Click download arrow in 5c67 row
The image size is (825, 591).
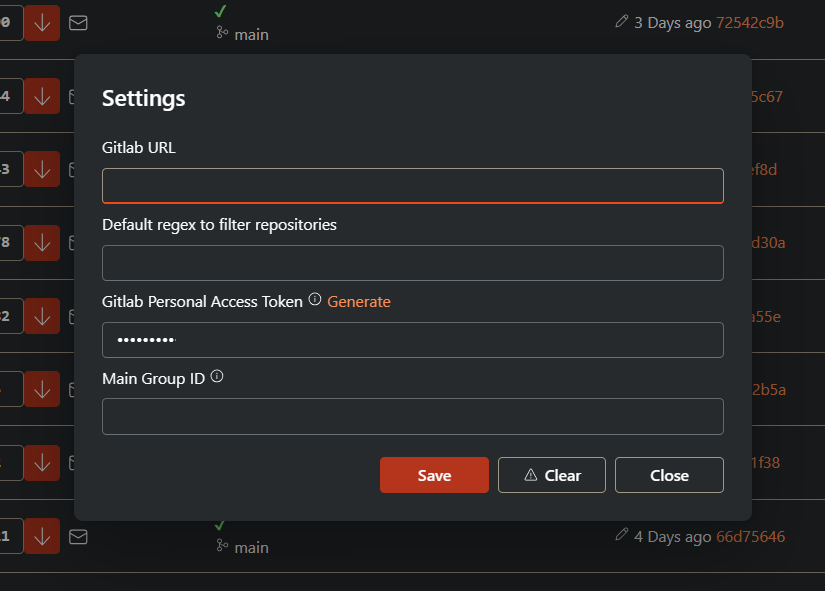(x=42, y=96)
